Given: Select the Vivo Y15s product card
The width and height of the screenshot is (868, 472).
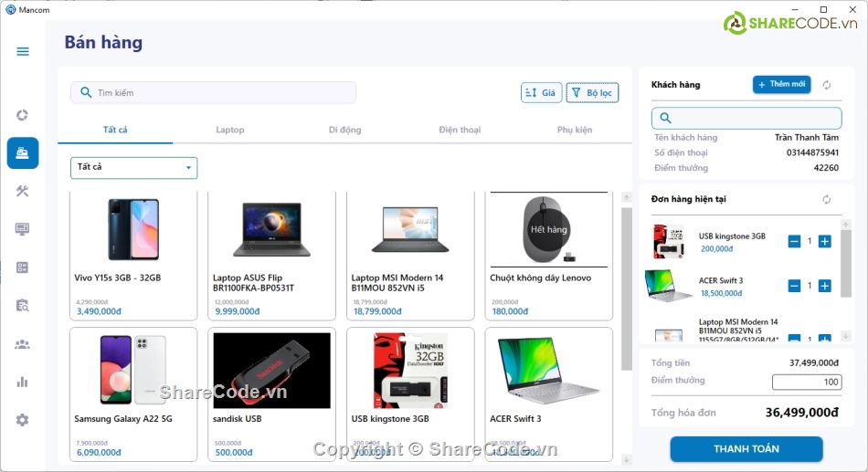Looking at the screenshot, I should coord(133,256).
